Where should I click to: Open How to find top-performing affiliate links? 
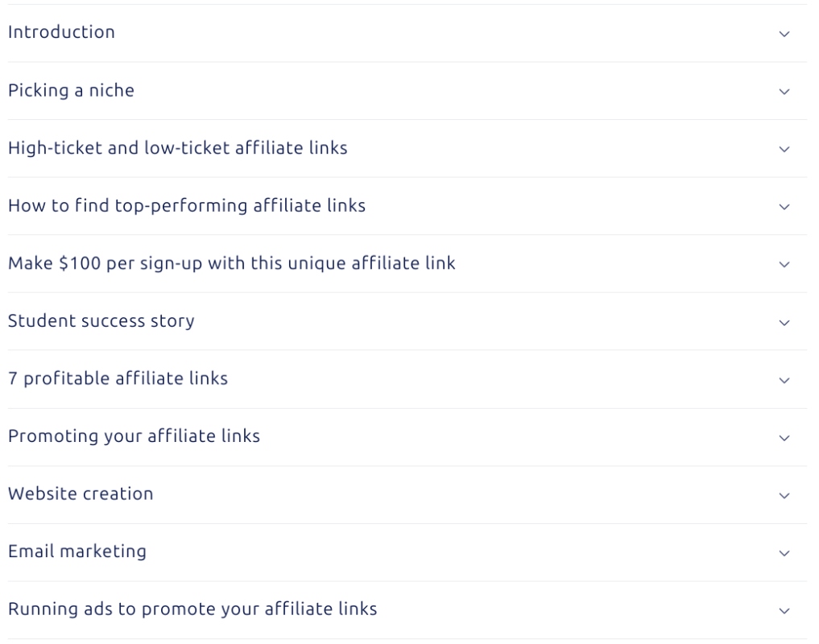click(x=187, y=206)
